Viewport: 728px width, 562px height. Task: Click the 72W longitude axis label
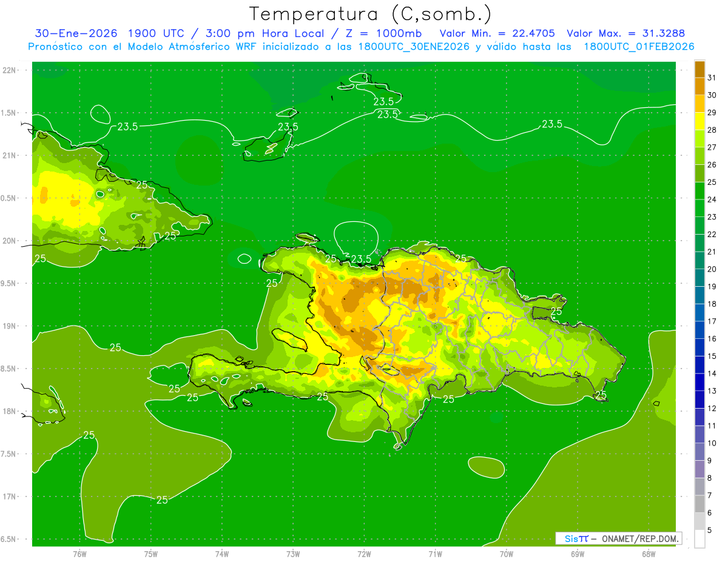[364, 554]
